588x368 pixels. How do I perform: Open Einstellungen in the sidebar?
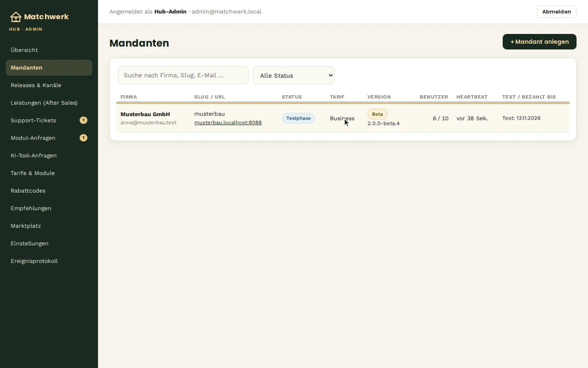coord(49,243)
